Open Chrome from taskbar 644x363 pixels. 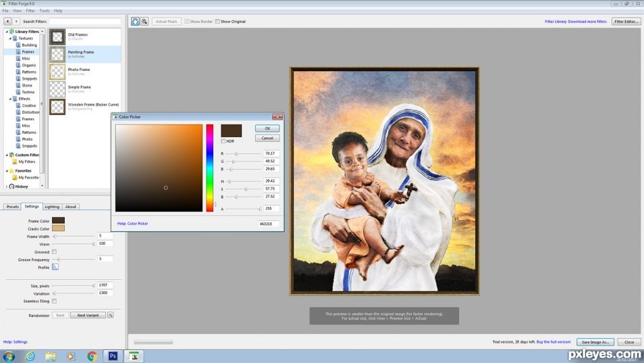pyautogui.click(x=92, y=356)
